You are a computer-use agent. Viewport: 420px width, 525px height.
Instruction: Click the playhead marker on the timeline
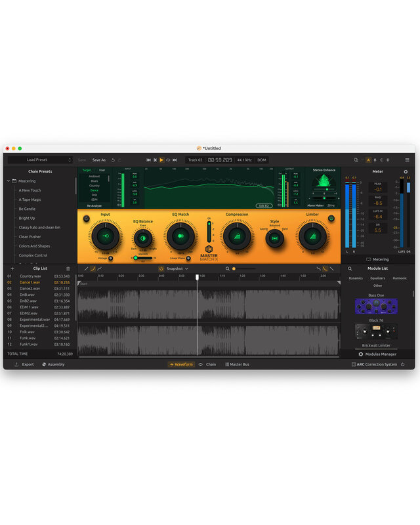[198, 277]
